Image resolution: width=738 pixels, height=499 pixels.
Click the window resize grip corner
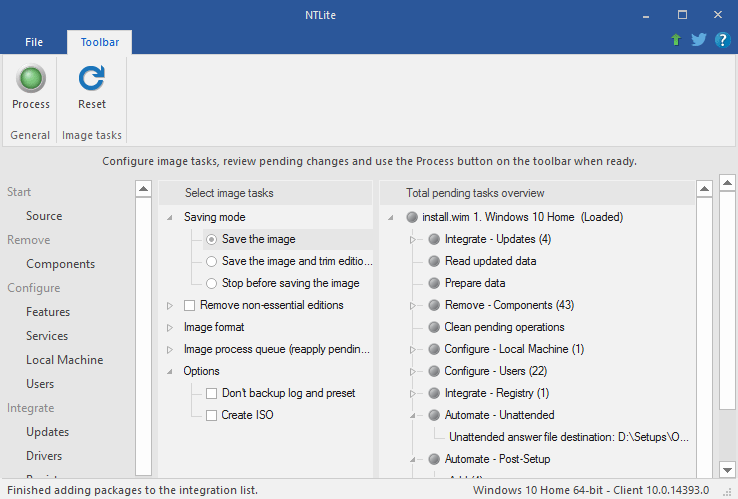point(729,492)
